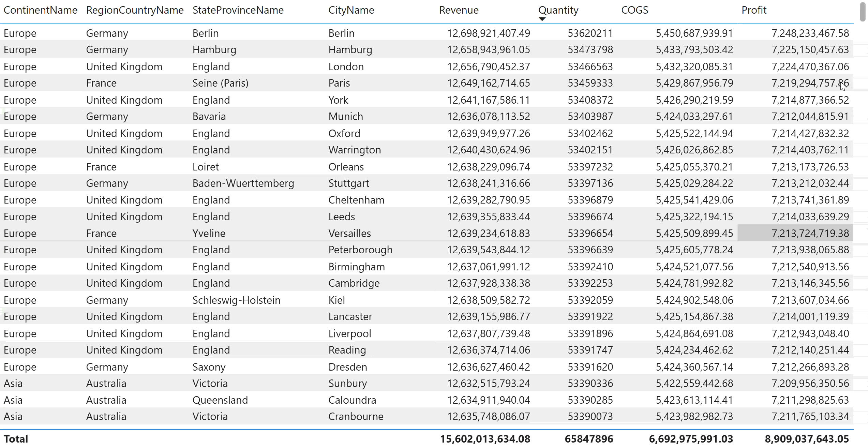Select total COGS 6,692,975,991.03
Image resolution: width=868 pixels, height=448 pixels.
tap(691, 439)
